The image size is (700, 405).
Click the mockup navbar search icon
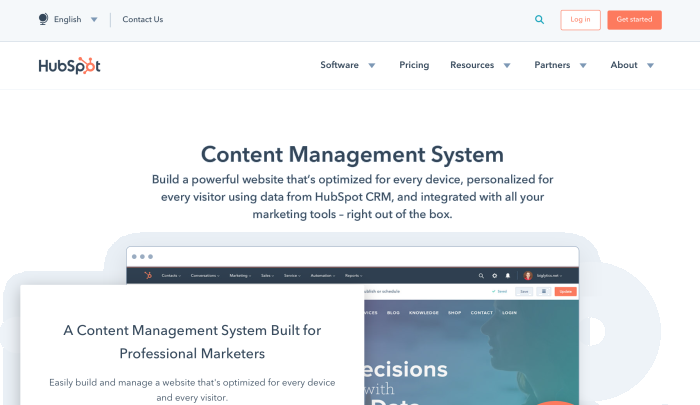[x=481, y=276]
